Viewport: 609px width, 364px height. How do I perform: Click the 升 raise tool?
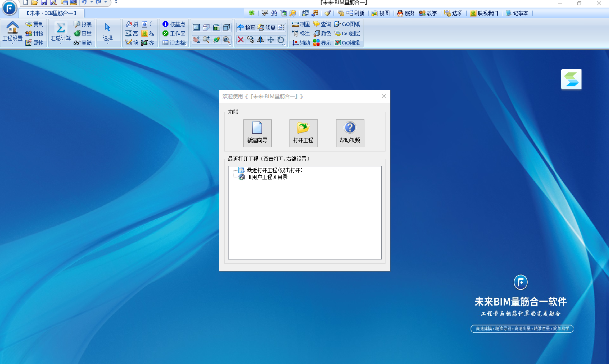click(148, 24)
